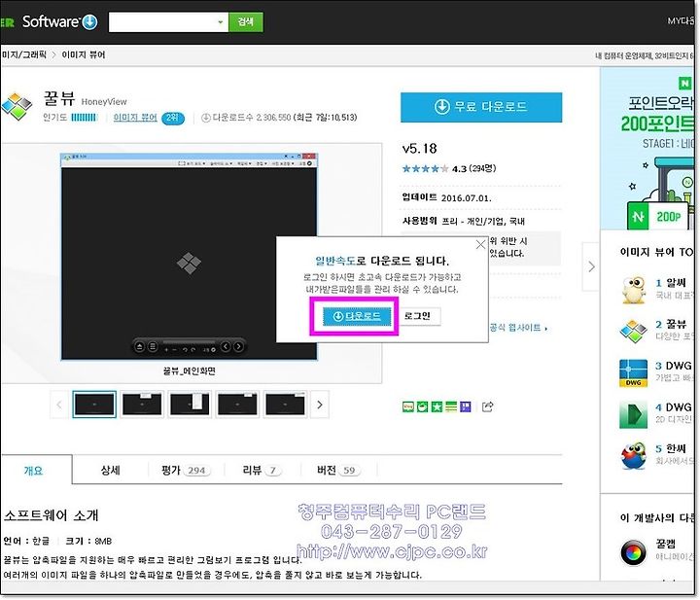Click the 무료 다운로드 button
This screenshot has width=700, height=600.
coord(481,107)
